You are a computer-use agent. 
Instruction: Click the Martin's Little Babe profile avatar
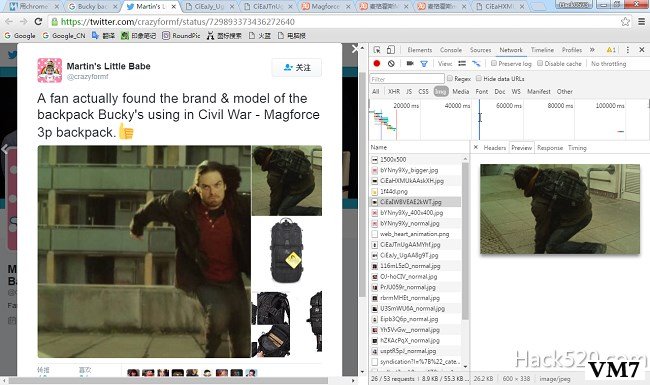pos(50,70)
